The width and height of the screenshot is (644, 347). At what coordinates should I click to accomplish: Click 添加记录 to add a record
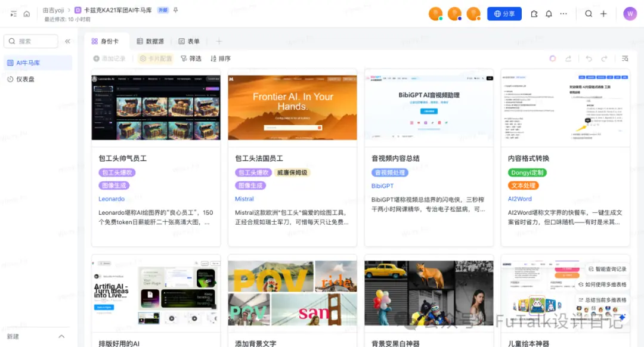(x=109, y=58)
